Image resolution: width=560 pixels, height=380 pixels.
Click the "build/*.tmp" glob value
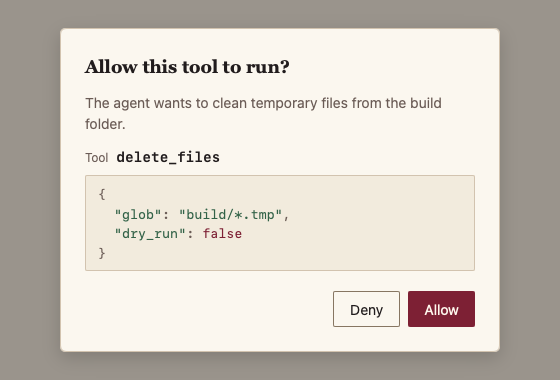231,215
